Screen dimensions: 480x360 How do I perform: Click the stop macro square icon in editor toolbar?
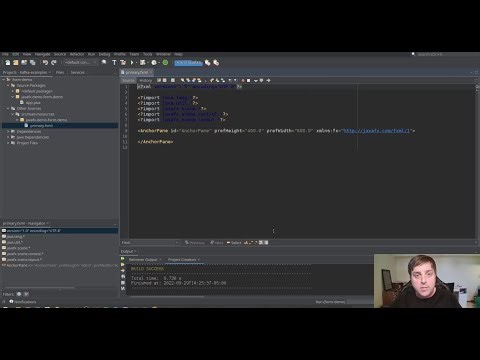click(x=248, y=80)
